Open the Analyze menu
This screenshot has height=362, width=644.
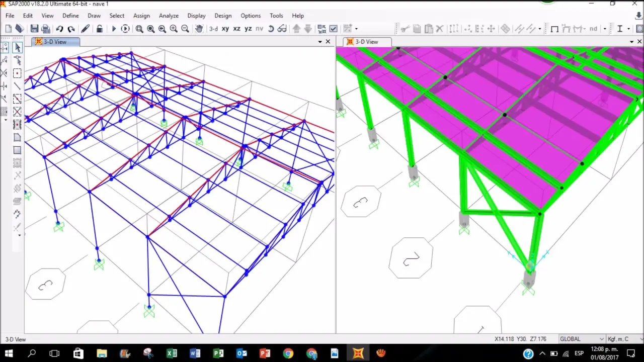click(169, 16)
